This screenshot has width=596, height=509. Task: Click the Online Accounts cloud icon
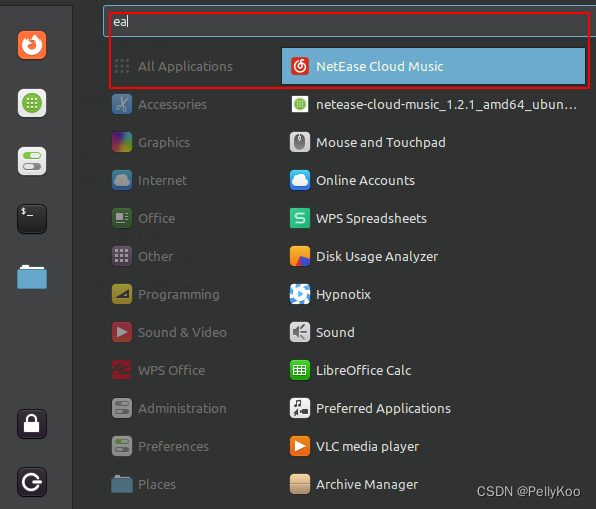coord(300,180)
